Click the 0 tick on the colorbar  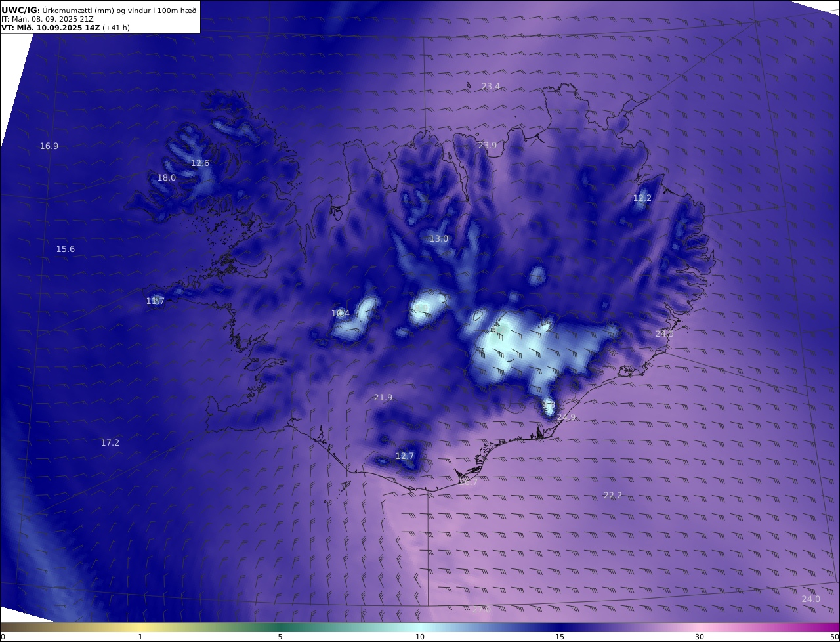pos(3,637)
